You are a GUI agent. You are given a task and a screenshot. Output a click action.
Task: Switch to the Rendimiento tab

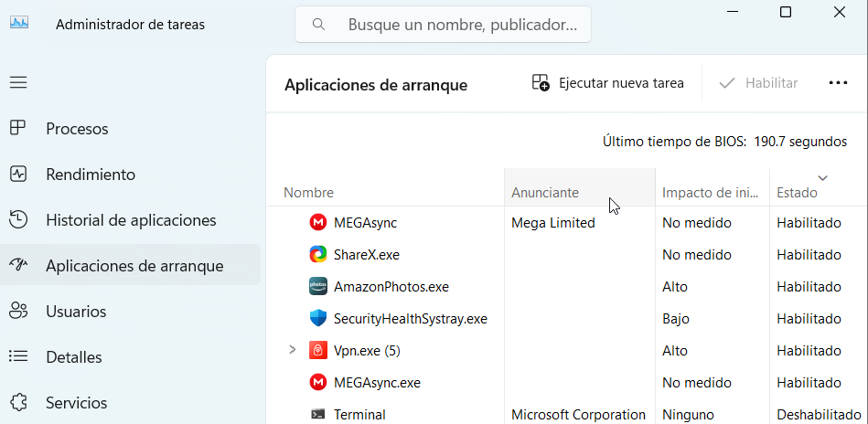point(91,175)
